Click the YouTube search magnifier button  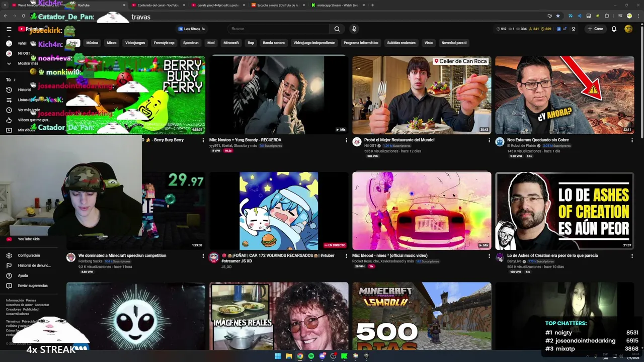coord(337,29)
